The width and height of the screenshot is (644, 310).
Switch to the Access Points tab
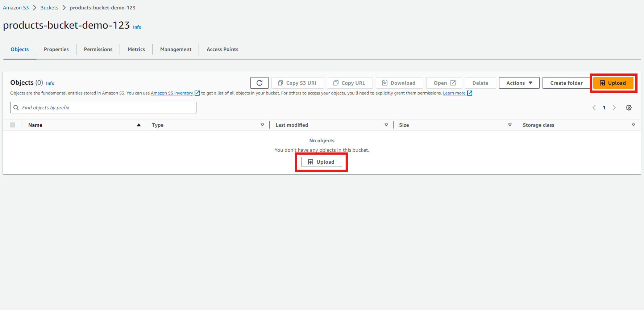click(223, 49)
